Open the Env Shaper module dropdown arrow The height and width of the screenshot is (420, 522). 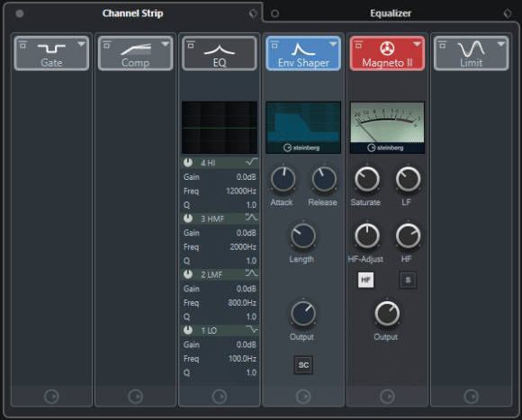[x=333, y=44]
